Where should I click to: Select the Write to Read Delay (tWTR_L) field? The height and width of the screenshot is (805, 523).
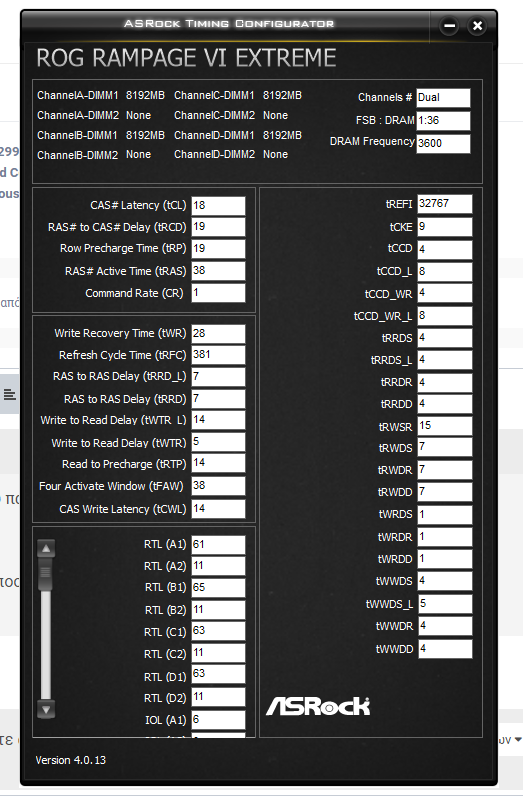click(x=218, y=420)
